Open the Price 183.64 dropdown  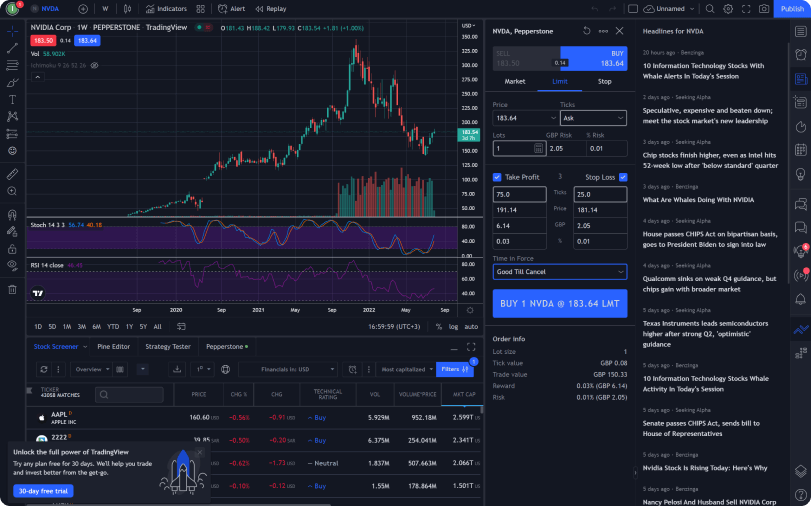coord(525,118)
